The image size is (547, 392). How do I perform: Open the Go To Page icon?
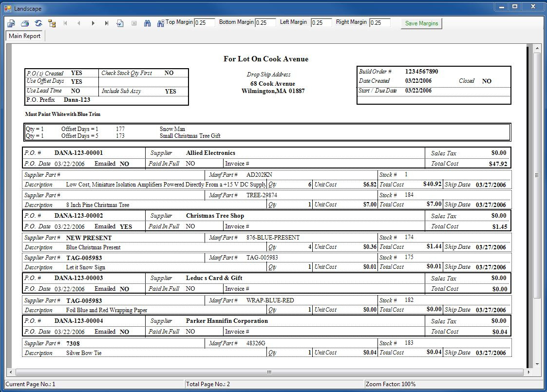[120, 23]
